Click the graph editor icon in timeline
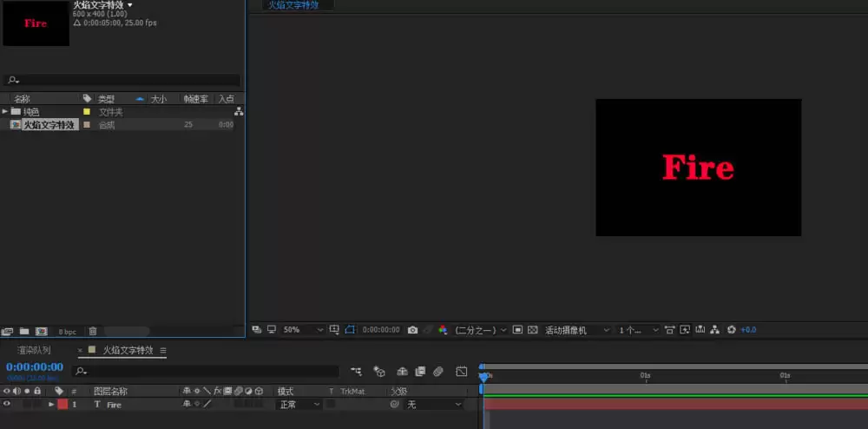This screenshot has height=429, width=868. click(462, 372)
